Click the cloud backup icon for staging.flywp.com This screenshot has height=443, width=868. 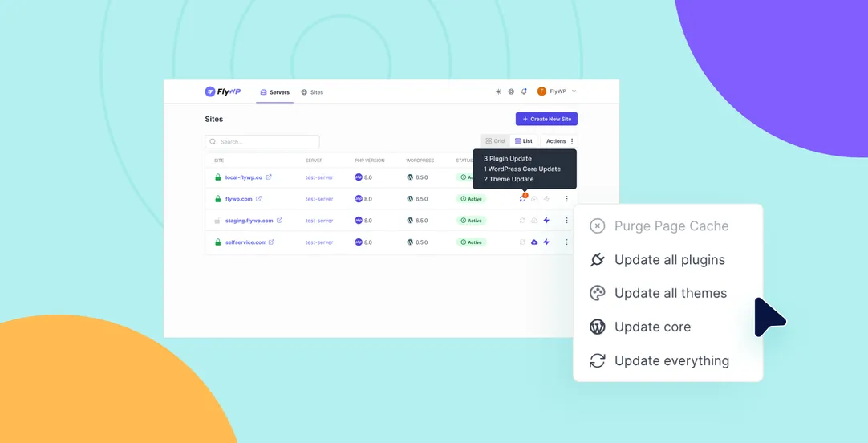[534, 221]
